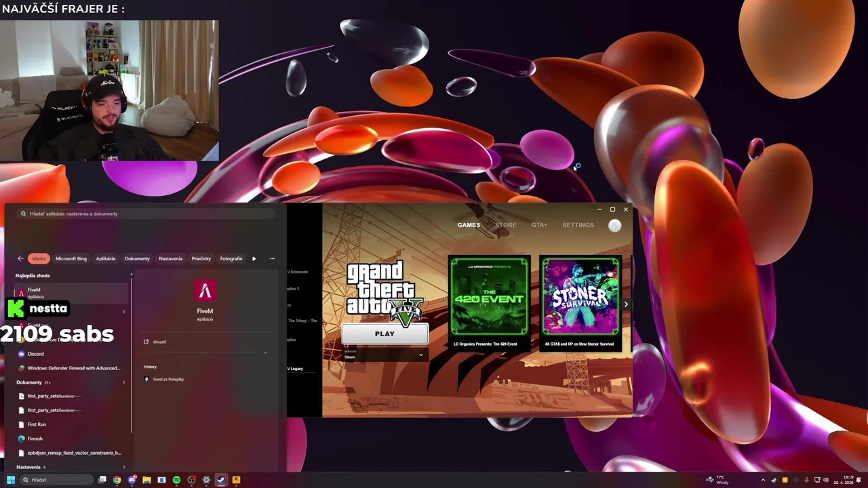Select V Legacy in launcher sidebar
Viewport: 868px width, 488px height.
point(296,369)
